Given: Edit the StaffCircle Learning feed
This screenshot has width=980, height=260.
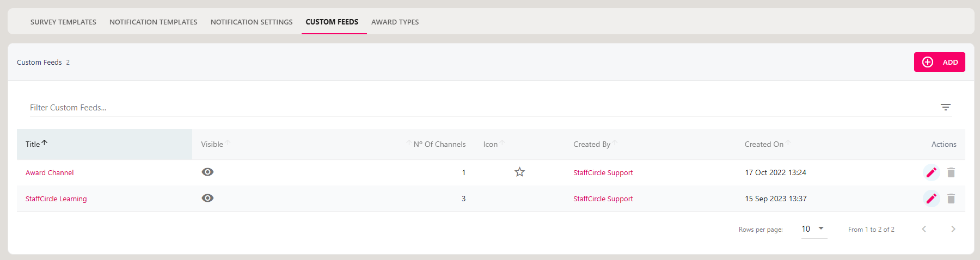Looking at the screenshot, I should pos(932,199).
